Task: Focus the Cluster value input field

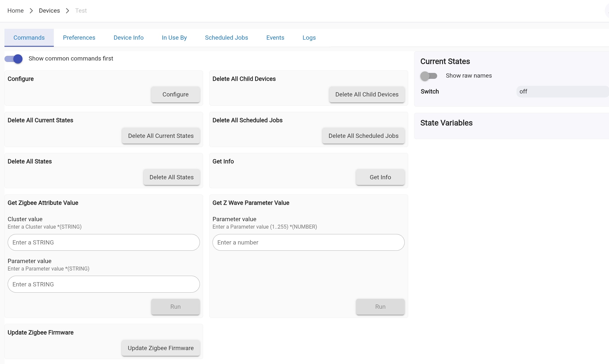Action: coord(103,243)
